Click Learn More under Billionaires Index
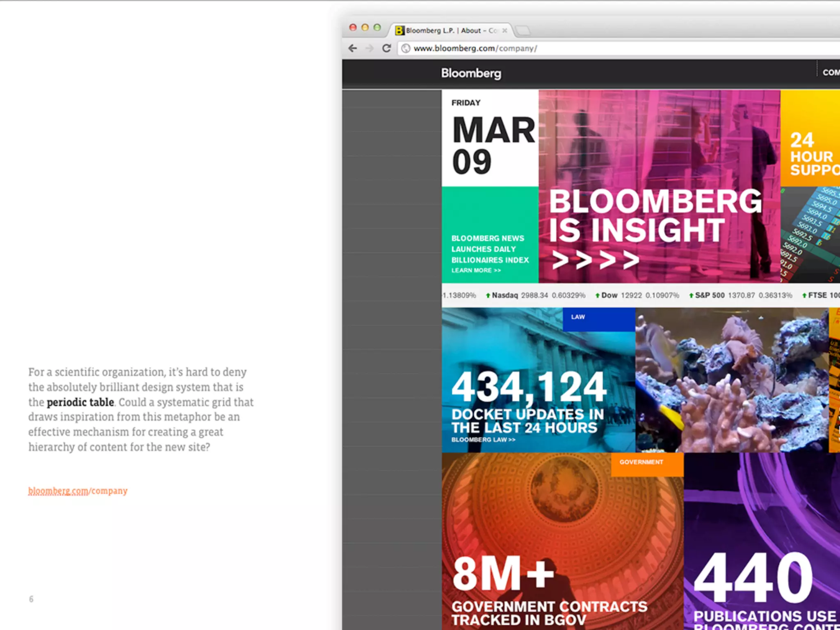The image size is (840, 630). pyautogui.click(x=476, y=270)
